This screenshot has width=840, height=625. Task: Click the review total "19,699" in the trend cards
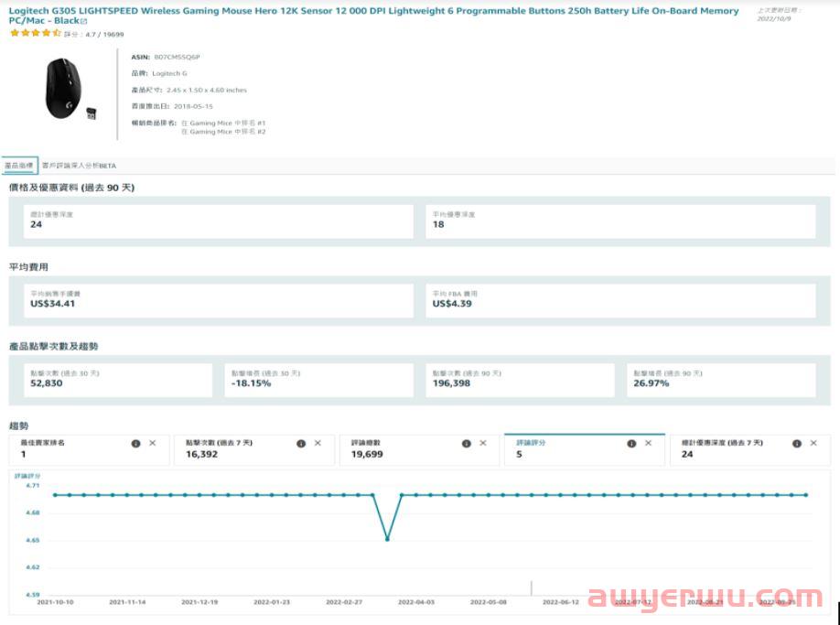click(x=367, y=454)
